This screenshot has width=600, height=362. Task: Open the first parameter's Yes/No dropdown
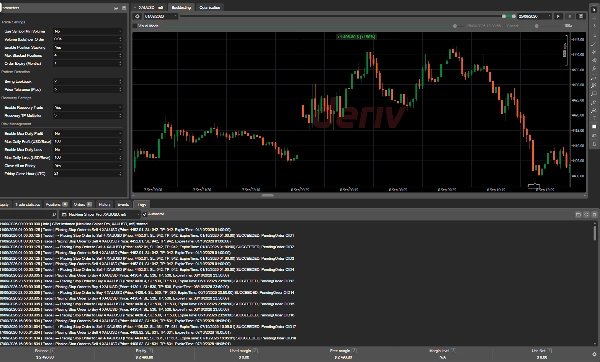[88, 31]
